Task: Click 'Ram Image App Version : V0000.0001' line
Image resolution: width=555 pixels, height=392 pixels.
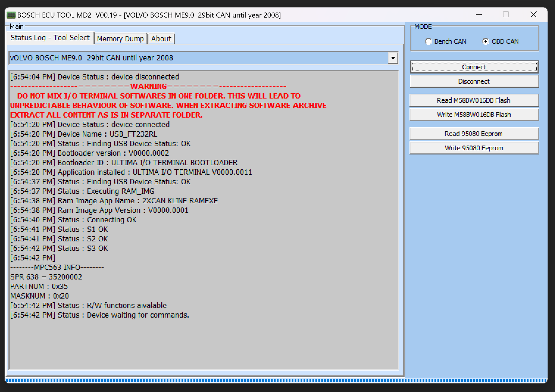Action: (x=99, y=210)
